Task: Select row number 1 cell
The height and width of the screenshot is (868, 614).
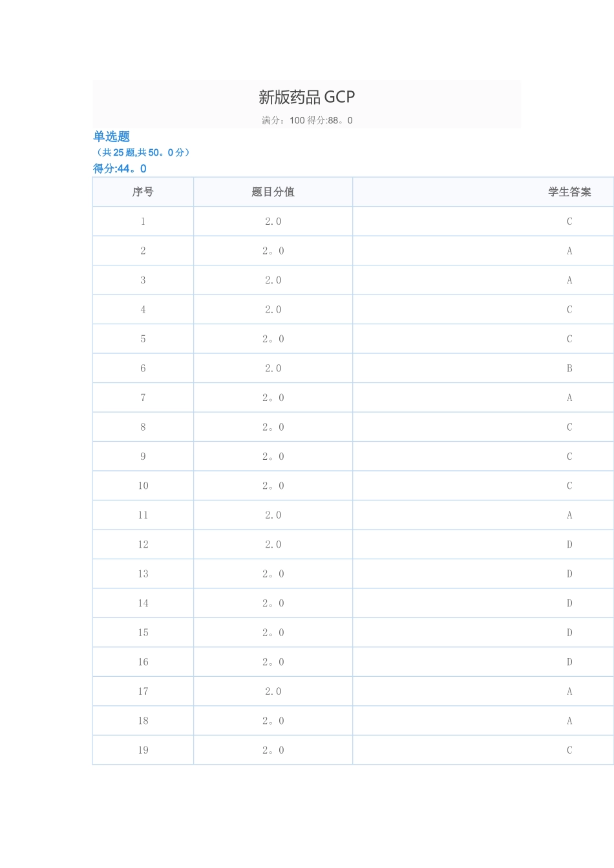Action: point(143,222)
